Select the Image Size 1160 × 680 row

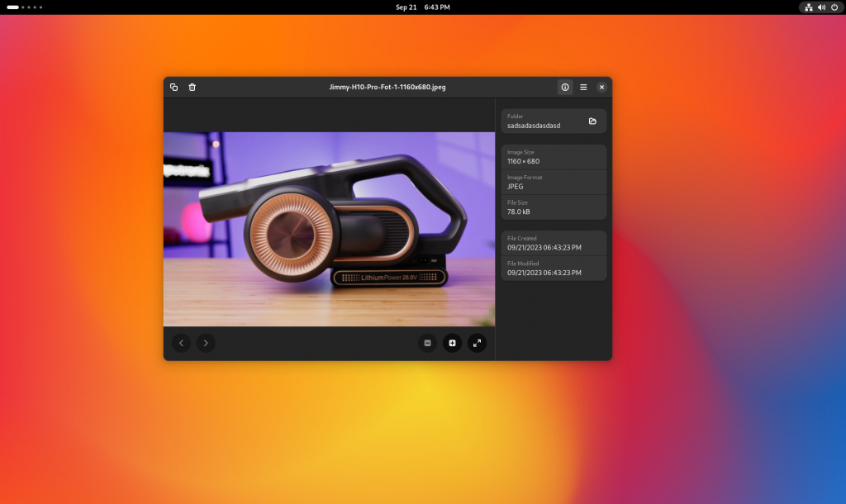[554, 157]
